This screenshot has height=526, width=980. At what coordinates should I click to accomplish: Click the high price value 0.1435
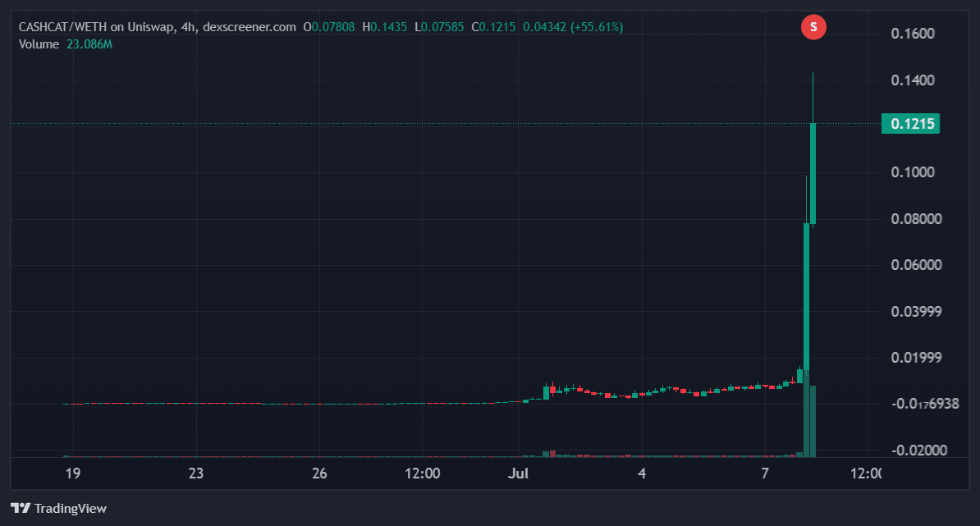click(x=389, y=27)
